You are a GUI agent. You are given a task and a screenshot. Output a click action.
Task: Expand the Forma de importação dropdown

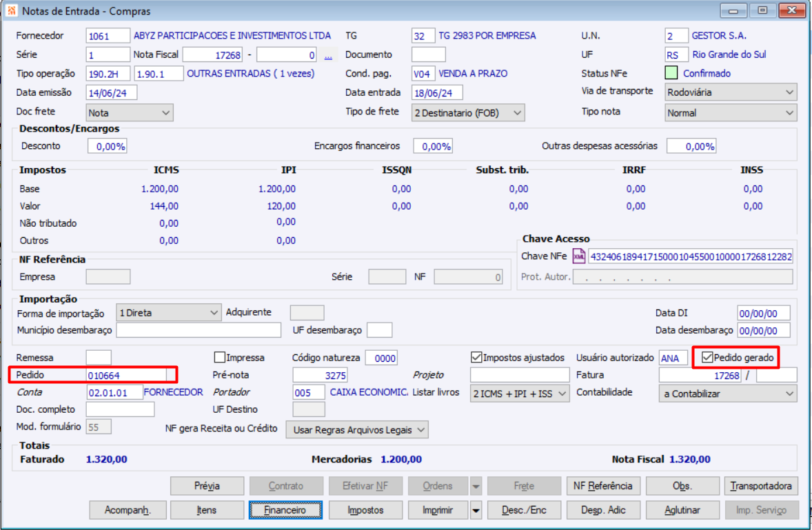[169, 313]
